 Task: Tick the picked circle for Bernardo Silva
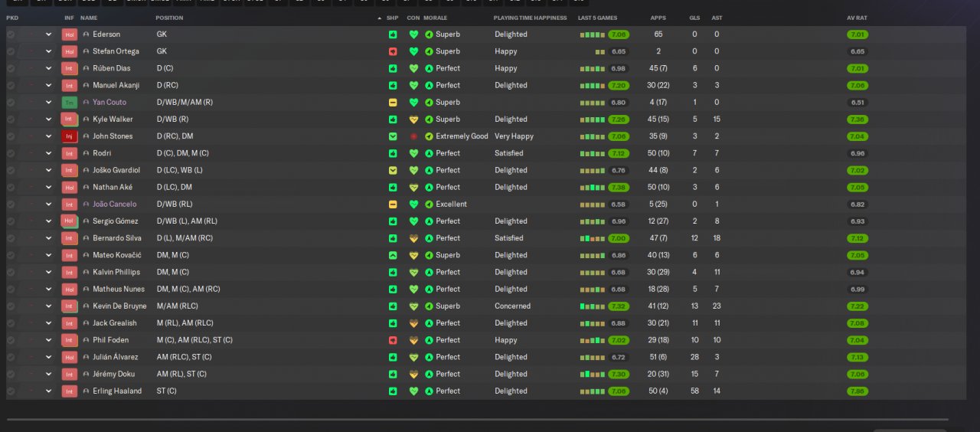(11, 238)
